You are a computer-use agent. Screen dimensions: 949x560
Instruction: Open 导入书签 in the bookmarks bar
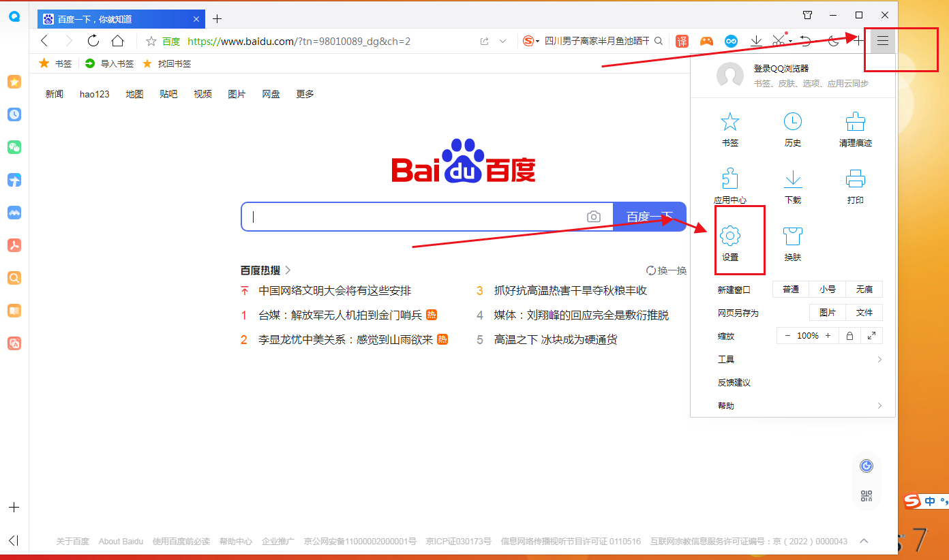109,63
